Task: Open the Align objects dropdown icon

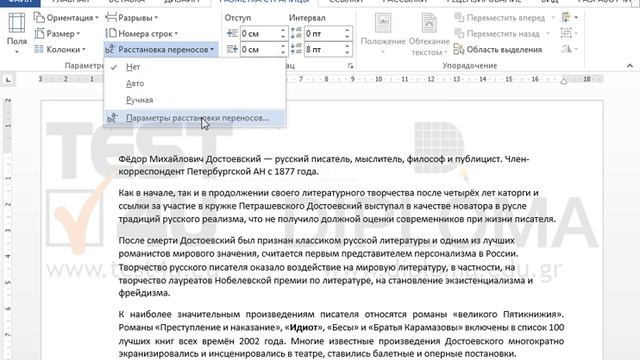Action: [570, 18]
